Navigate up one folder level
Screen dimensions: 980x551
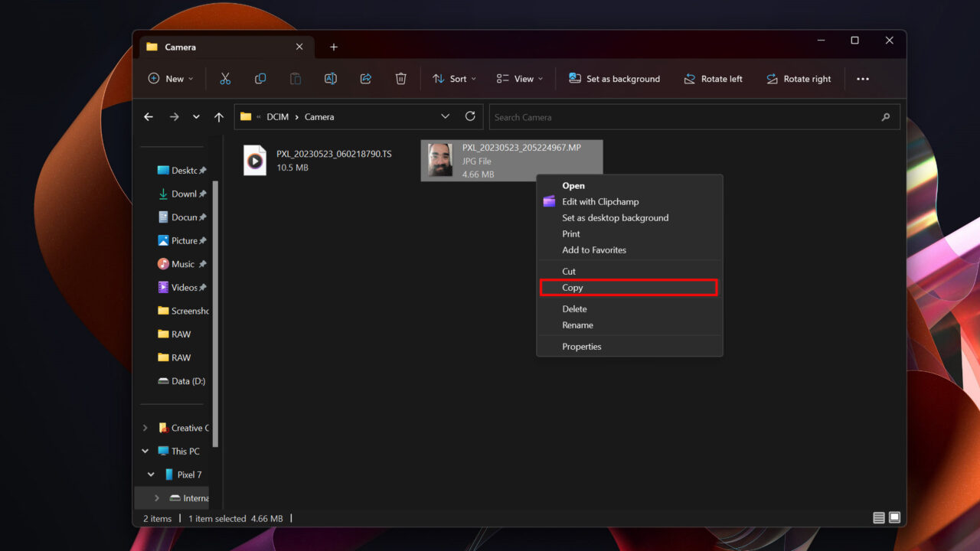click(x=219, y=116)
